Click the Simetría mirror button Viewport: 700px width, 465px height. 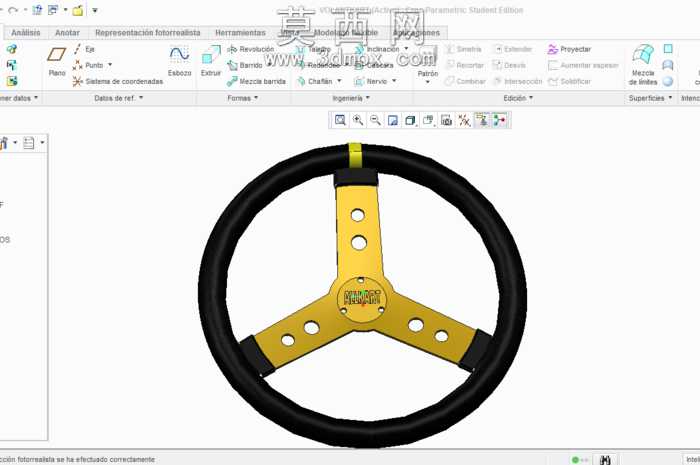point(463,49)
